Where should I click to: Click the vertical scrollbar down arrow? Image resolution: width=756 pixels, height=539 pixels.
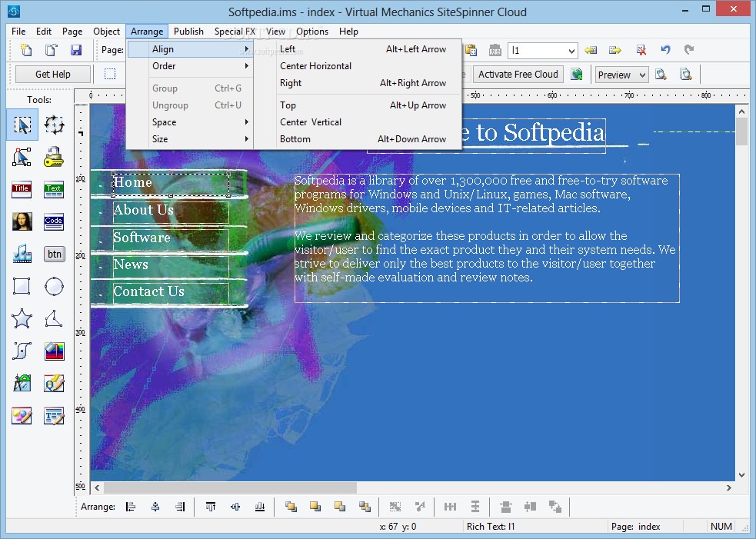pyautogui.click(x=741, y=475)
